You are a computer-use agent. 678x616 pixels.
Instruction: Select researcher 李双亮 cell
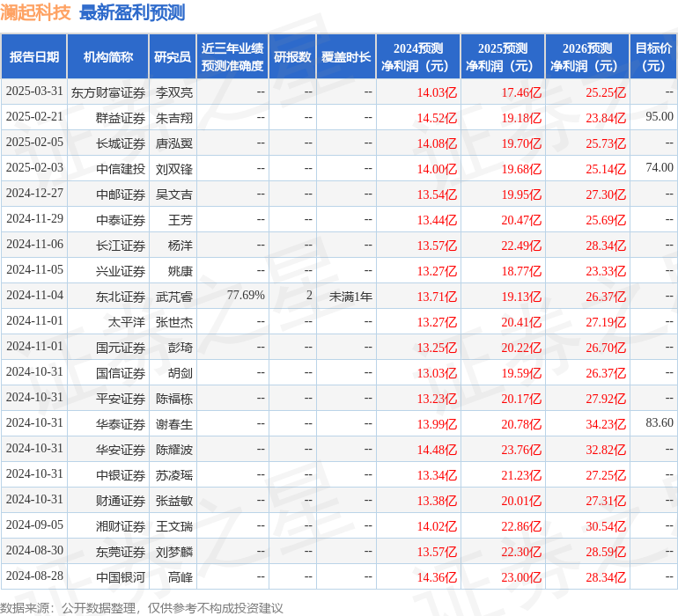click(174, 92)
